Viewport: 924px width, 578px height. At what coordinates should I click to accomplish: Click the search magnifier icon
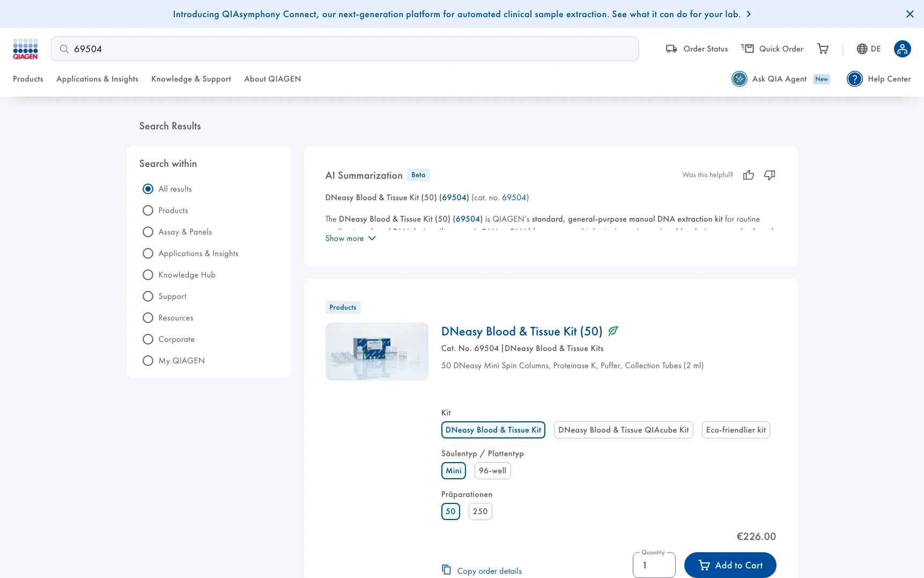tap(64, 49)
